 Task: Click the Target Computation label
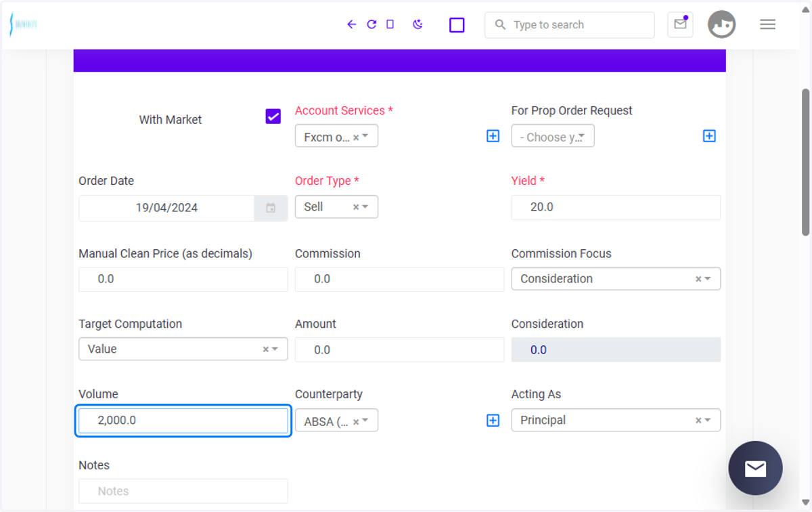[131, 324]
